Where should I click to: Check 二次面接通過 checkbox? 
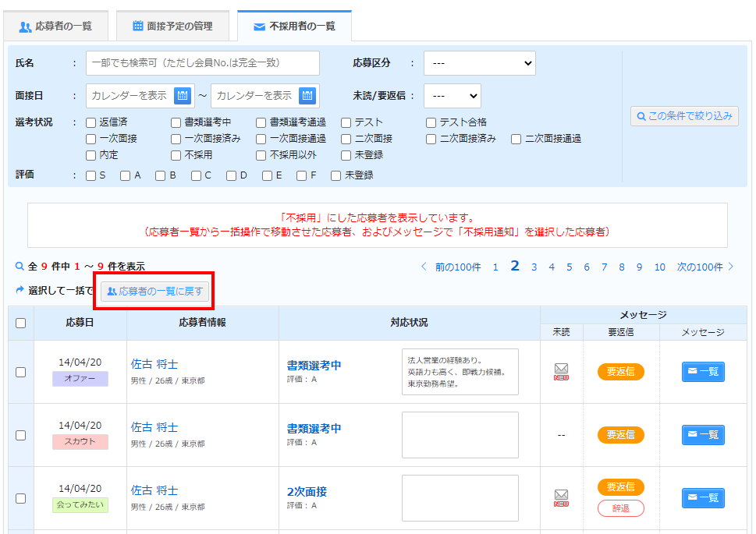[516, 140]
